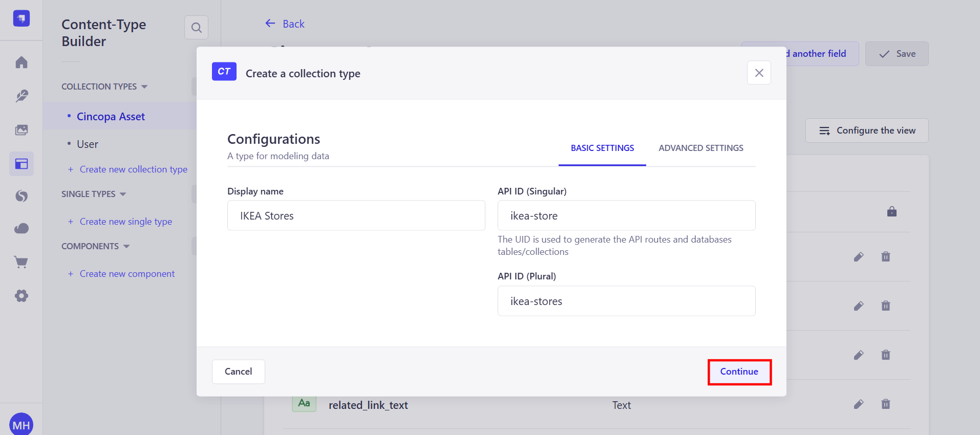The height and width of the screenshot is (435, 980).
Task: Click Configure the view button
Action: click(867, 130)
